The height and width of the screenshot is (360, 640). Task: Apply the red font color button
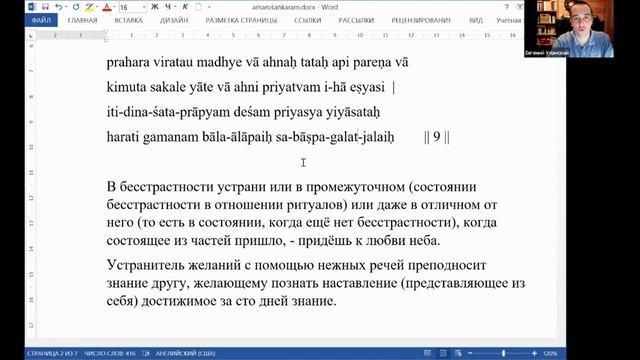[x=107, y=7]
